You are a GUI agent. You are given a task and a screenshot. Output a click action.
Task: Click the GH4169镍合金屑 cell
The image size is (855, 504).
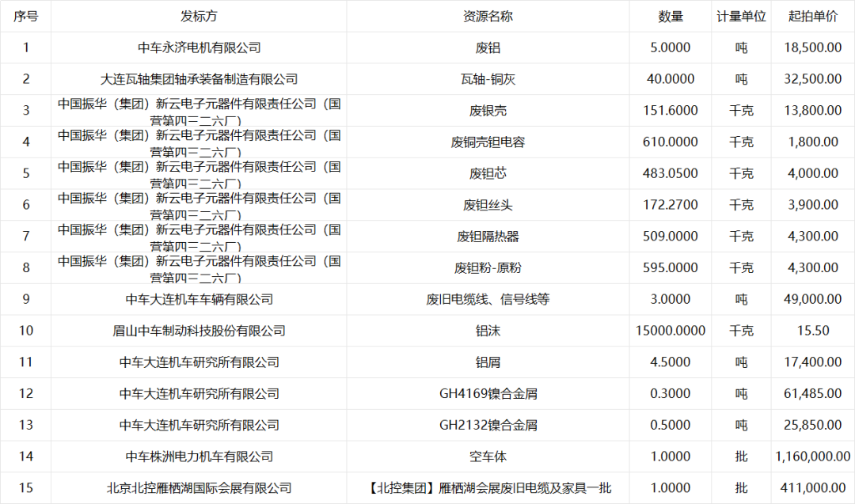488,394
